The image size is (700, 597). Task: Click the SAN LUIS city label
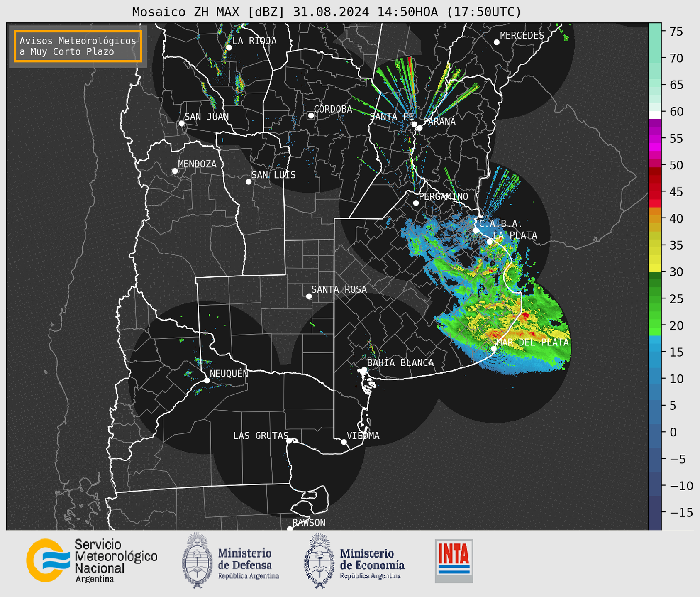pyautogui.click(x=273, y=175)
